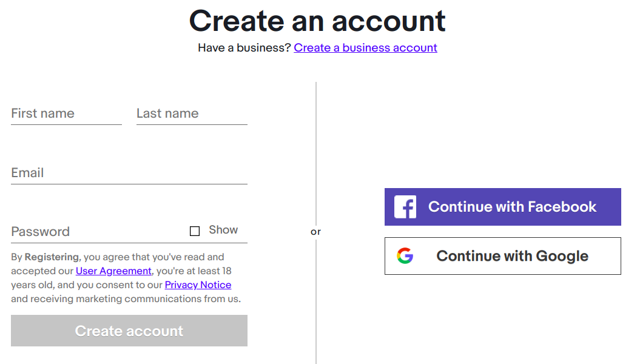Open the Privacy Notice link

click(x=198, y=285)
